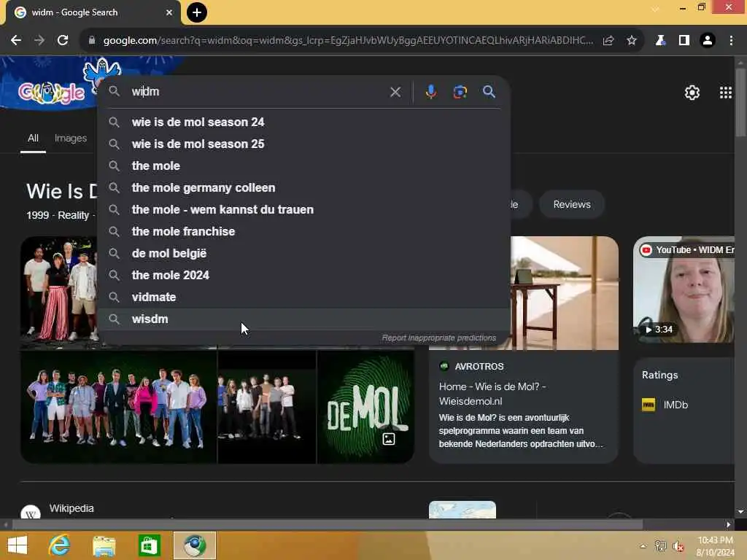Click the horizontal scrollbar thumb
747x560 pixels.
(x=327, y=525)
